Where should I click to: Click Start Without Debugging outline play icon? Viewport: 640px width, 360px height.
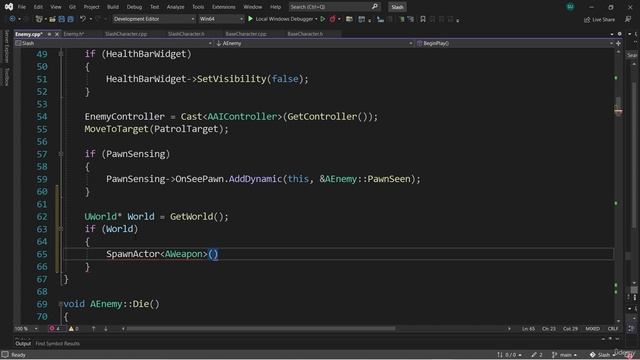point(322,19)
